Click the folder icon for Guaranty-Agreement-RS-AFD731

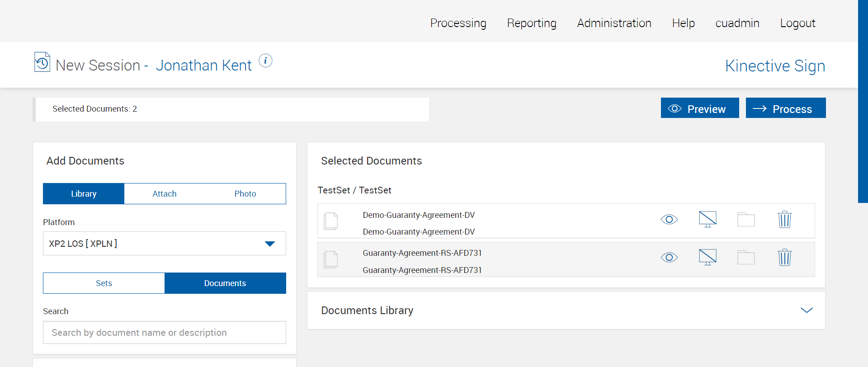pos(746,258)
